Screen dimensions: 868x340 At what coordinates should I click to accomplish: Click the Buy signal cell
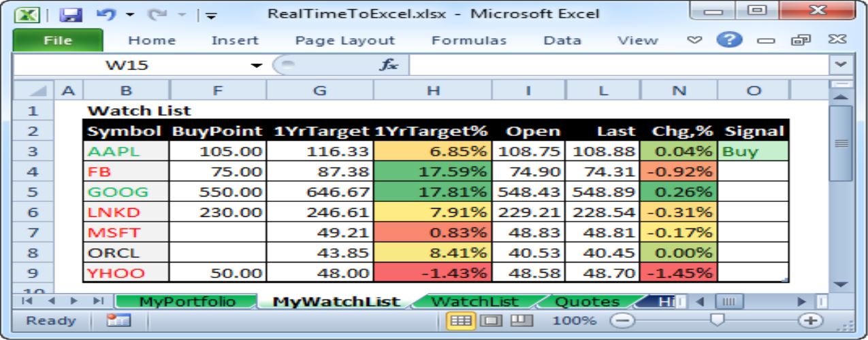754,151
